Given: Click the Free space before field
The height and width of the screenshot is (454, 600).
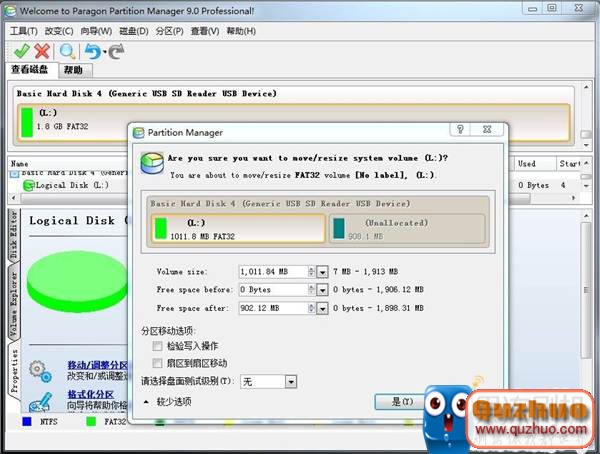Looking at the screenshot, I should pyautogui.click(x=273, y=290).
